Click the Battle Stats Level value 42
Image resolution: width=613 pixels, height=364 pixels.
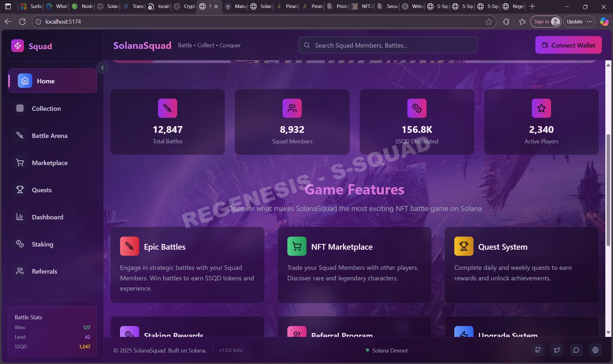click(x=87, y=337)
